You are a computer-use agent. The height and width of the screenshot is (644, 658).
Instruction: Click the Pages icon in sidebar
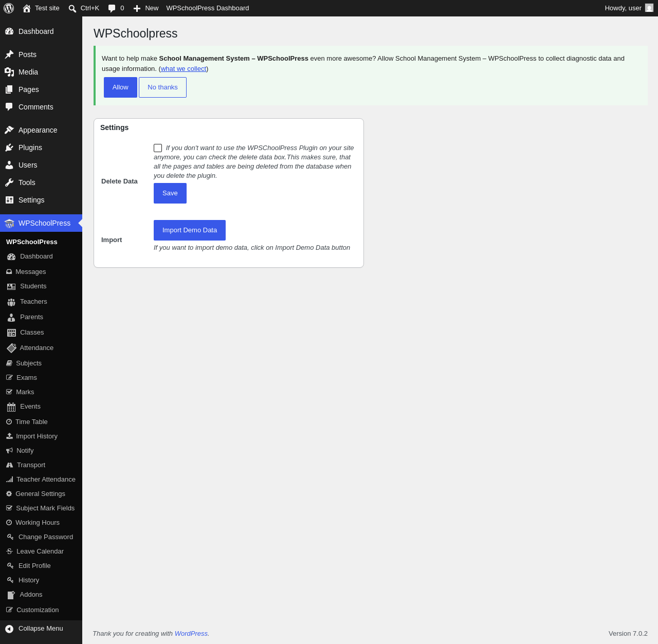point(9,89)
